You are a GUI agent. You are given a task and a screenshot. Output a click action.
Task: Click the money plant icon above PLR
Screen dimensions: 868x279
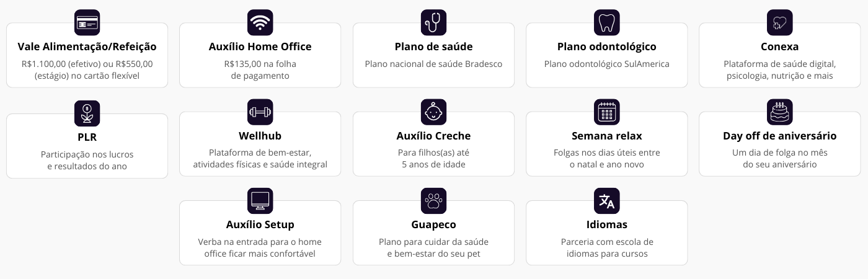click(x=87, y=113)
